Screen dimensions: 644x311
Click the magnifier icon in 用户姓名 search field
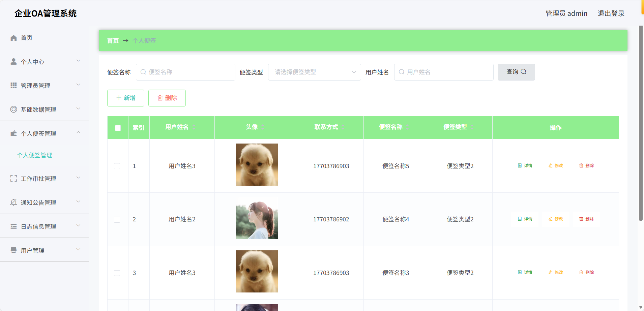402,72
